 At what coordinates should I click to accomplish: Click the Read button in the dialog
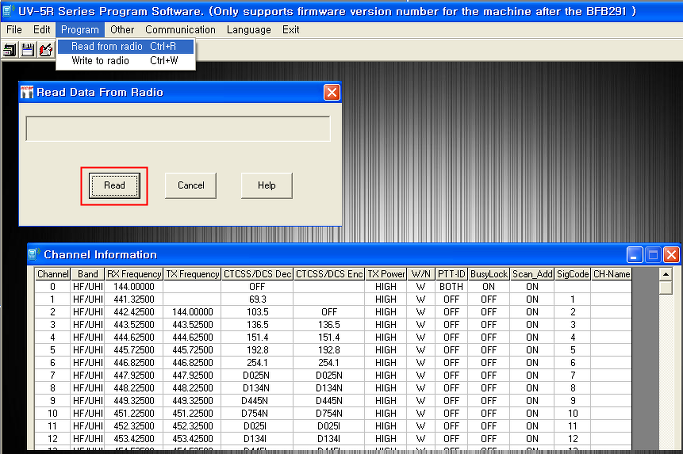115,186
